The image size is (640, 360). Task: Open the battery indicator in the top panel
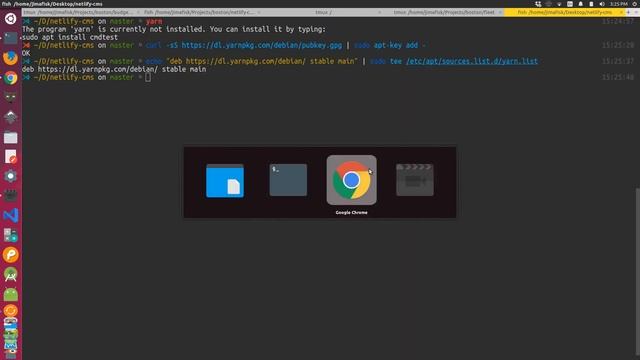pos(591,4)
